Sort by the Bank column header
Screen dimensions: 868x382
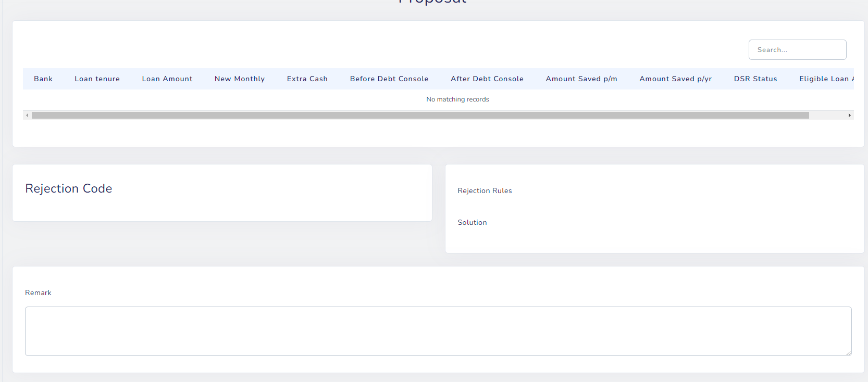(x=43, y=79)
